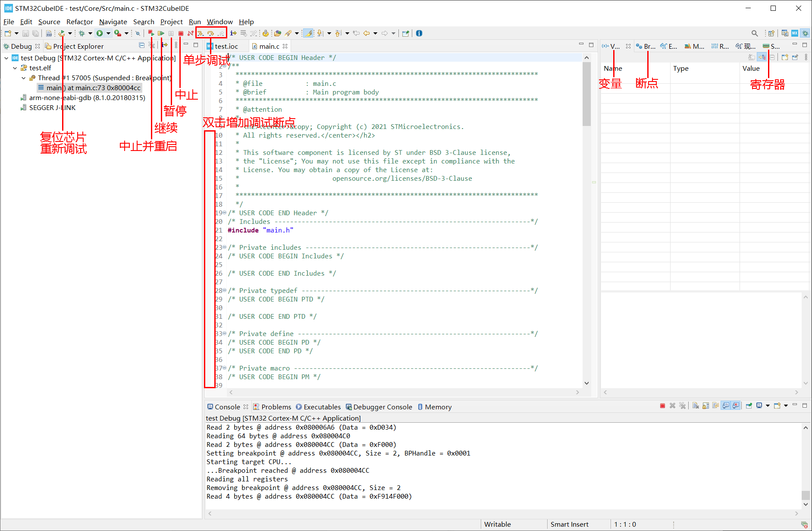Toggle Pin to Debug Context in Variables view

pyautogui.click(x=795, y=57)
